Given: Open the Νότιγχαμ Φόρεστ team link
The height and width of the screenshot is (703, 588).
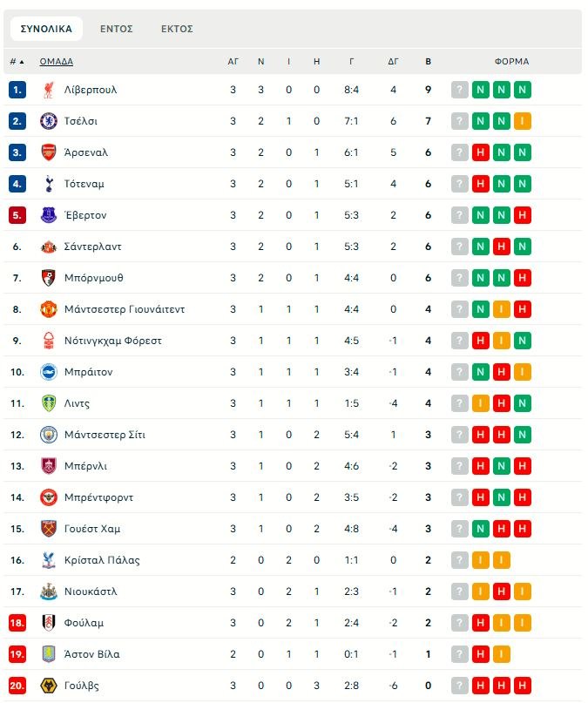Looking at the screenshot, I should [113, 341].
